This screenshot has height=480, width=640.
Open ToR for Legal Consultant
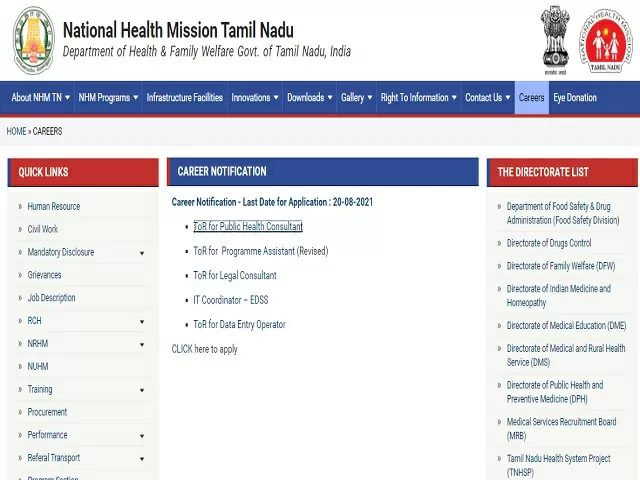coord(235,276)
